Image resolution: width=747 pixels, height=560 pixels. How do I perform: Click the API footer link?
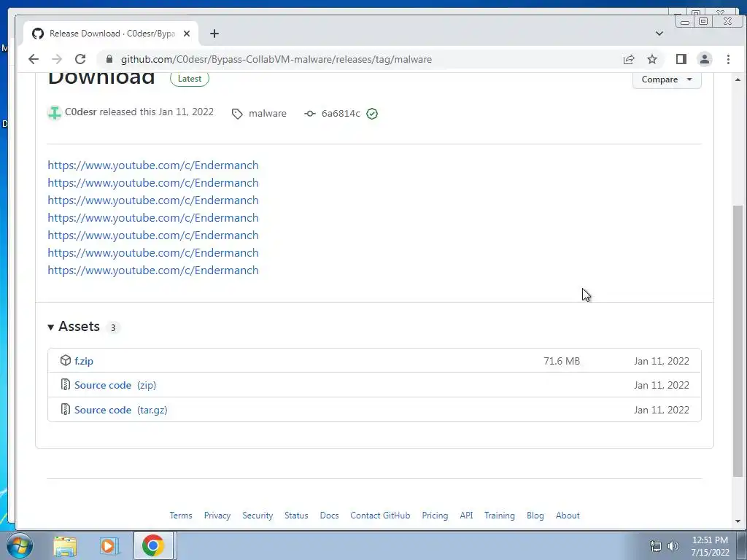click(466, 516)
